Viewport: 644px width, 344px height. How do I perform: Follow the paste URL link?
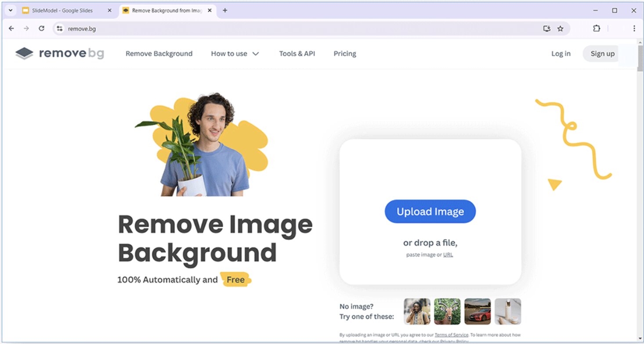tap(448, 254)
